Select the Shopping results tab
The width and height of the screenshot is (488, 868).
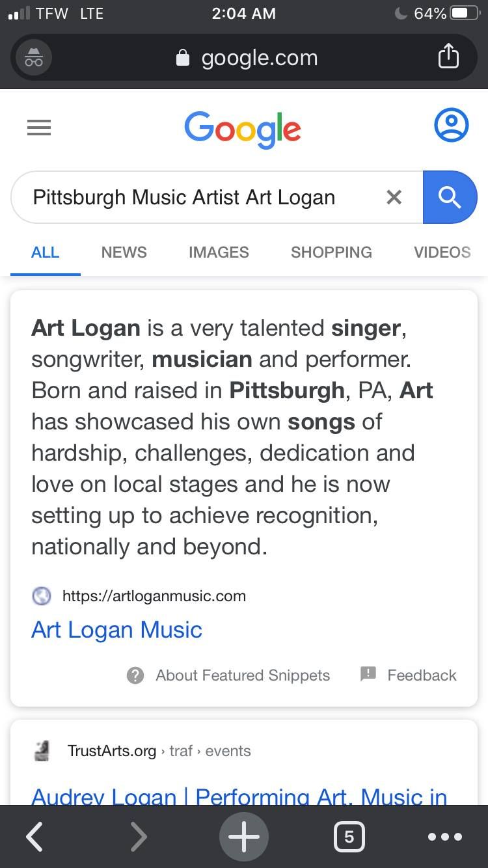coord(331,252)
